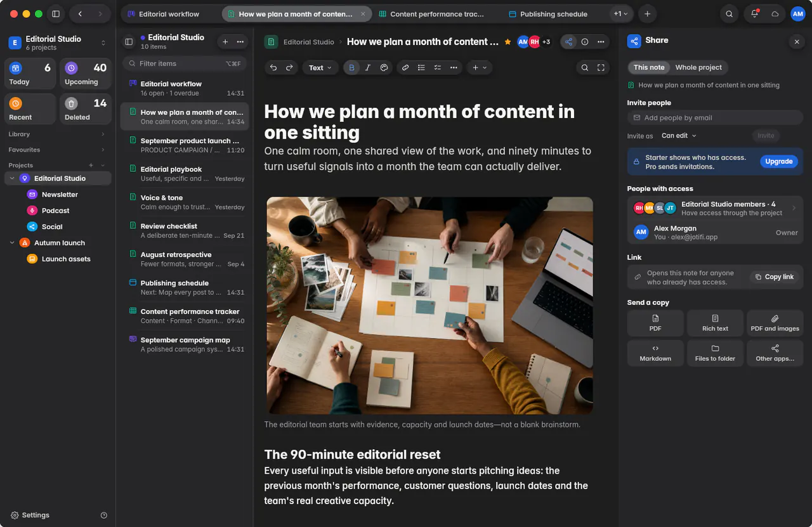Enter fullscreen editor mode
812x527 pixels.
(x=601, y=68)
